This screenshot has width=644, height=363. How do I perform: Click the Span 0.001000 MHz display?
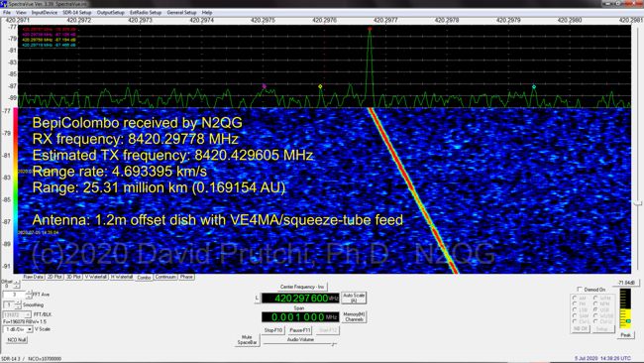coord(300,317)
